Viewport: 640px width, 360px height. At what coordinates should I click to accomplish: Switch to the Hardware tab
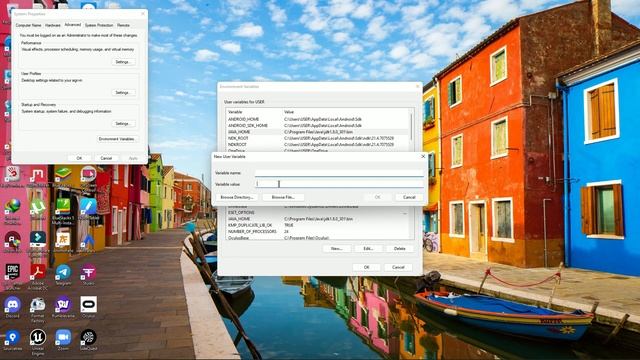click(53, 25)
